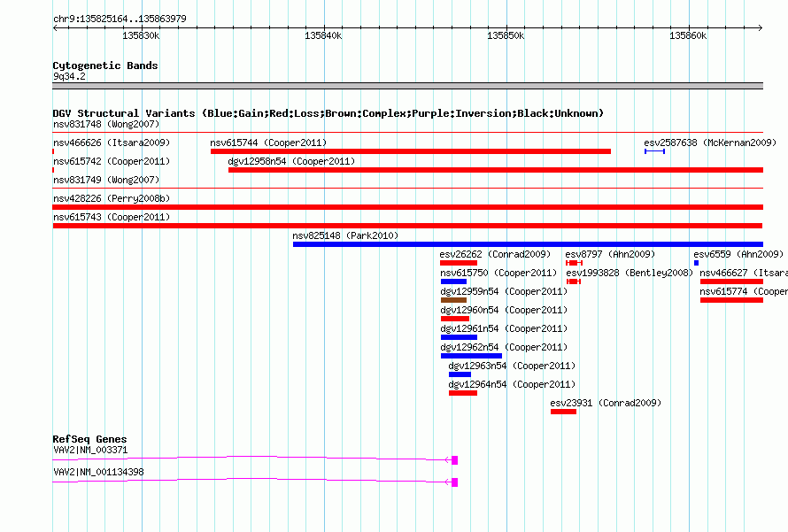This screenshot has height=532, width=788.
Task: Click the esv2587638 (McKernan2009) blue span
Action: coord(655,151)
